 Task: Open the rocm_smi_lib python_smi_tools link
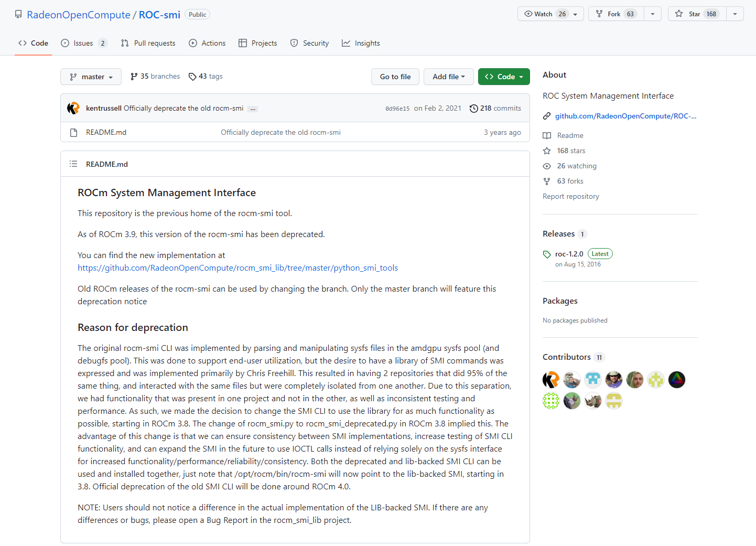(x=237, y=268)
